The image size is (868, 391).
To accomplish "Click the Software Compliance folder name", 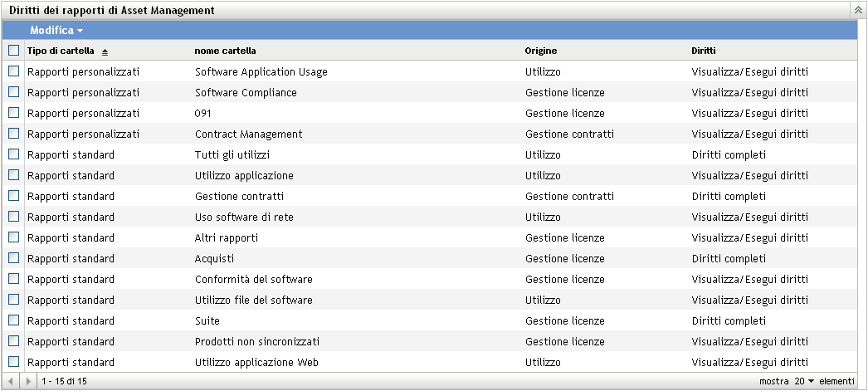I will click(246, 92).
